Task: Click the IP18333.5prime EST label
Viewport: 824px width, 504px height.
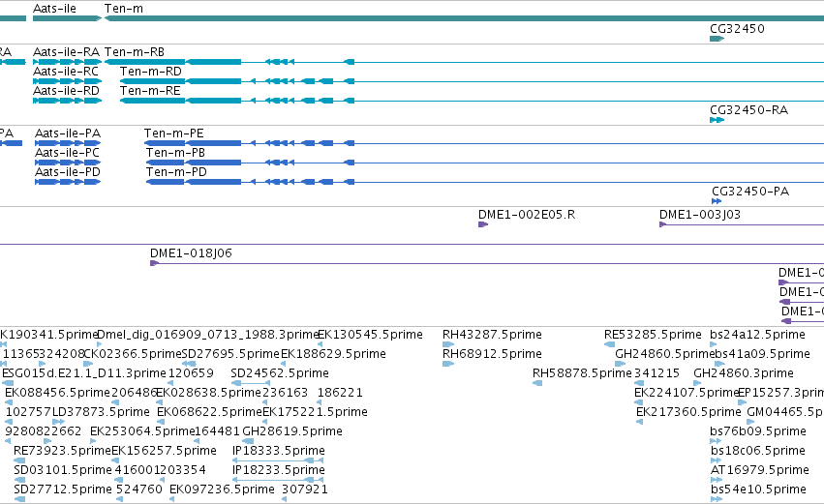Action: pyautogui.click(x=279, y=451)
